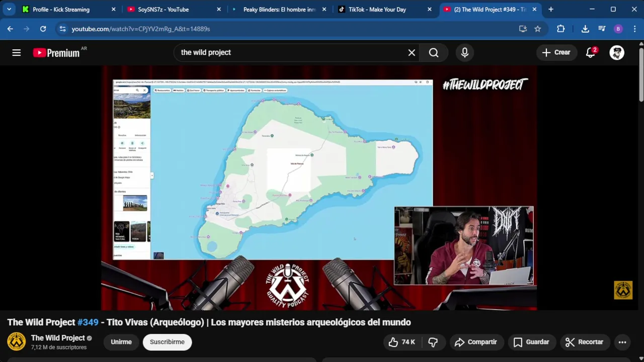Click the Suscribirme subscribe button
The width and height of the screenshot is (644, 362).
[x=167, y=342]
